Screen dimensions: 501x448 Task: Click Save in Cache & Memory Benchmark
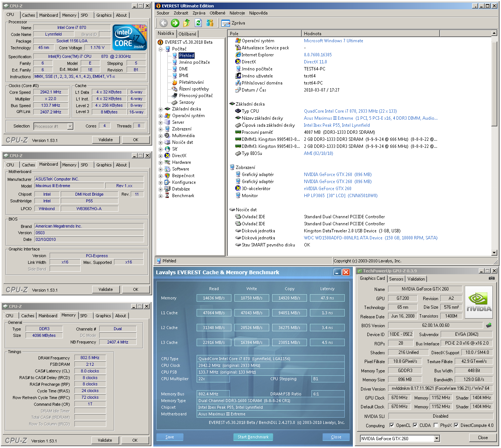coord(170,437)
